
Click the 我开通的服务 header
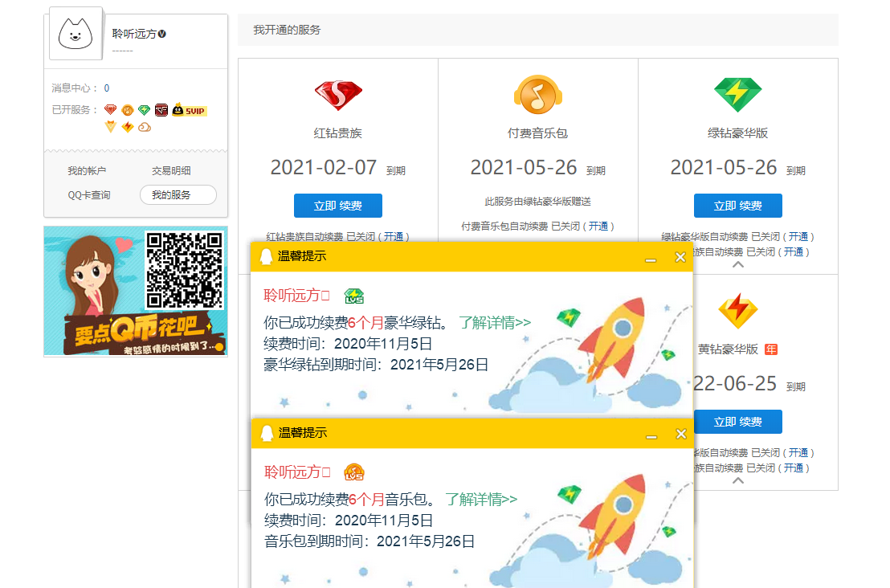click(287, 30)
